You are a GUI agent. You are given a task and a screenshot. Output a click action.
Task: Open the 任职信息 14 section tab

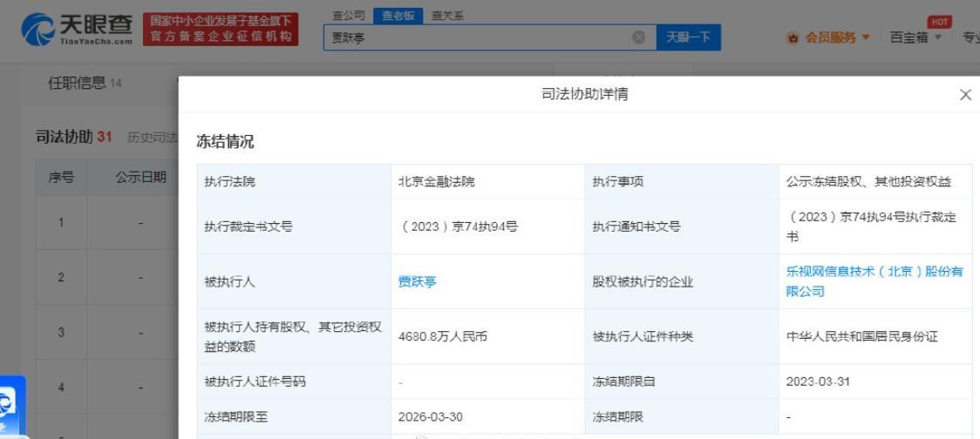coord(85,83)
